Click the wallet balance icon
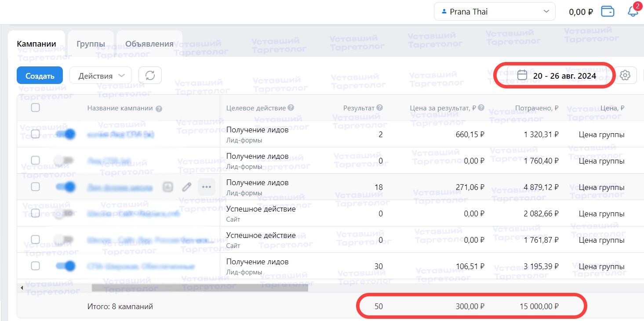The height and width of the screenshot is (321, 644). coord(608,12)
